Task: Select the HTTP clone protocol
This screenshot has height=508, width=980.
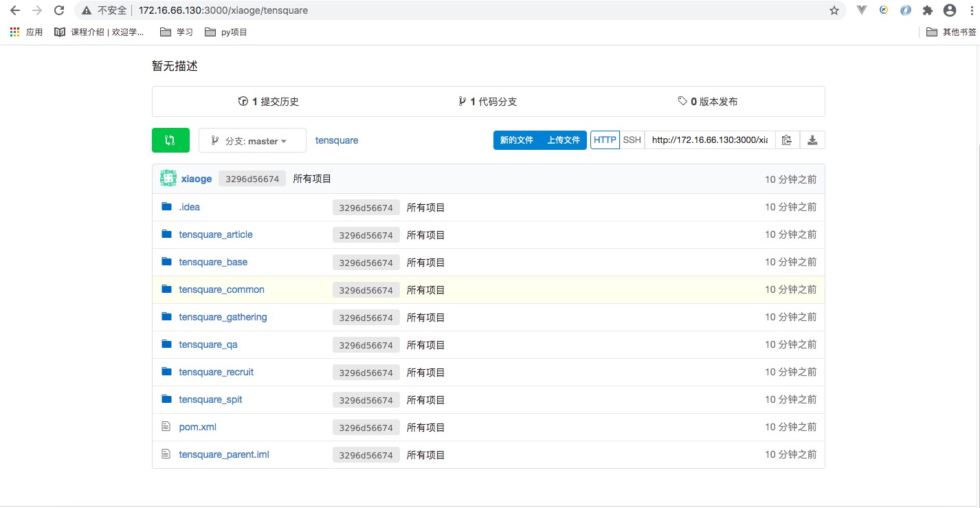Action: 605,140
